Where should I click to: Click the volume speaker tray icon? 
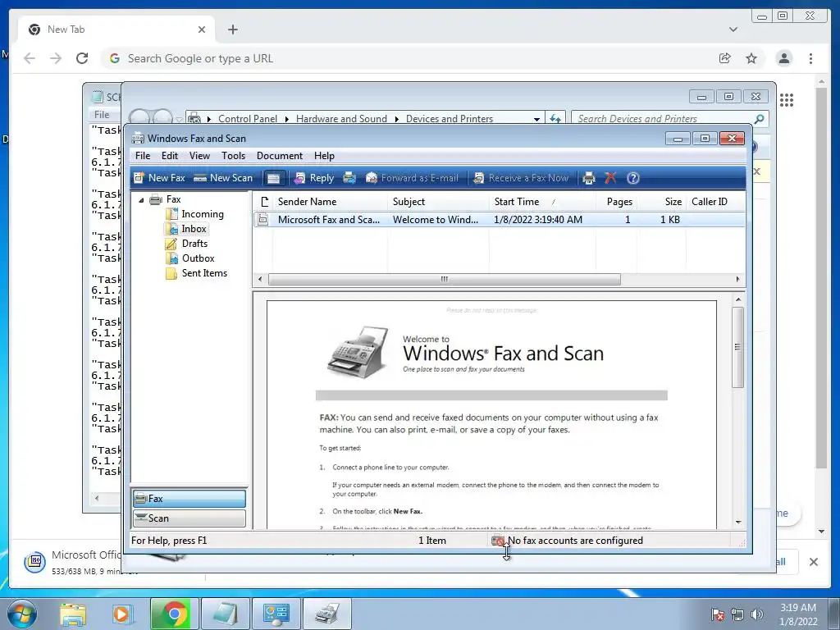(x=756, y=614)
